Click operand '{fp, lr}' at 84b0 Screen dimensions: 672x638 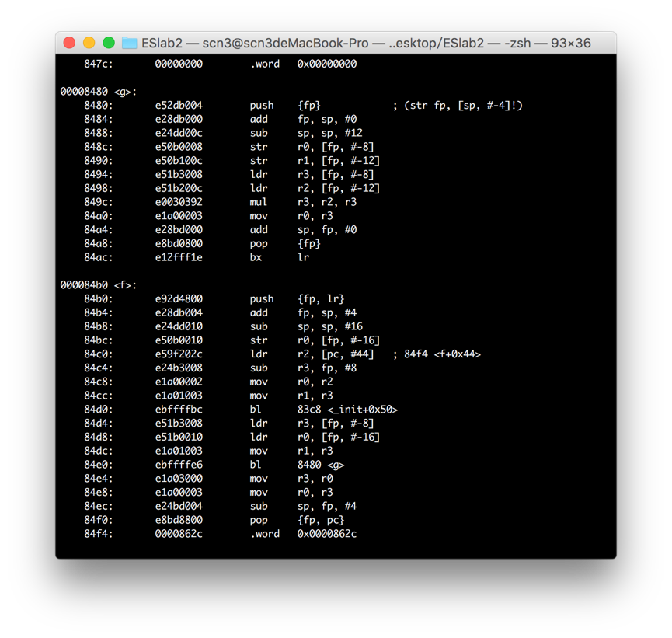click(x=321, y=299)
